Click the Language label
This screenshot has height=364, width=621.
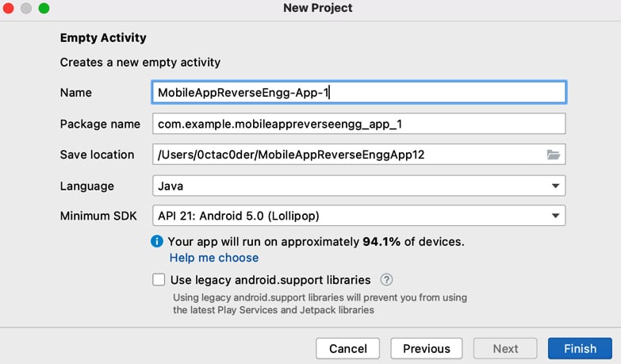coord(87,186)
